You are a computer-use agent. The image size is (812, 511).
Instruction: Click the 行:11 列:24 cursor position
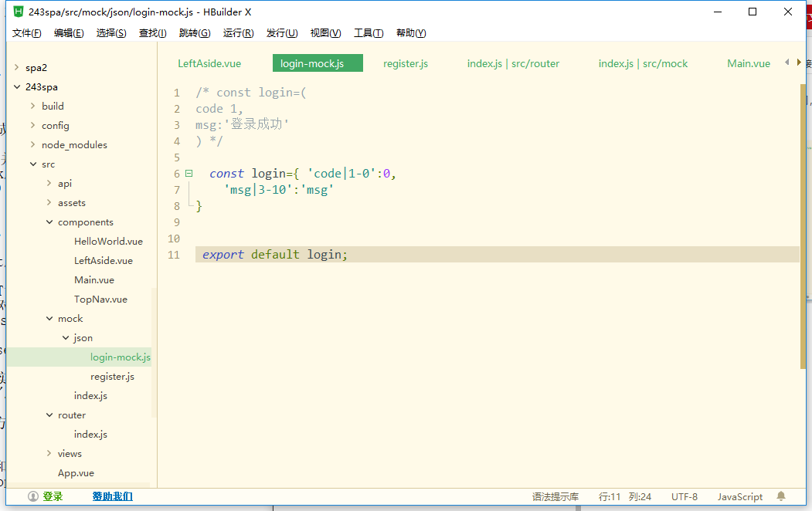pos(624,497)
